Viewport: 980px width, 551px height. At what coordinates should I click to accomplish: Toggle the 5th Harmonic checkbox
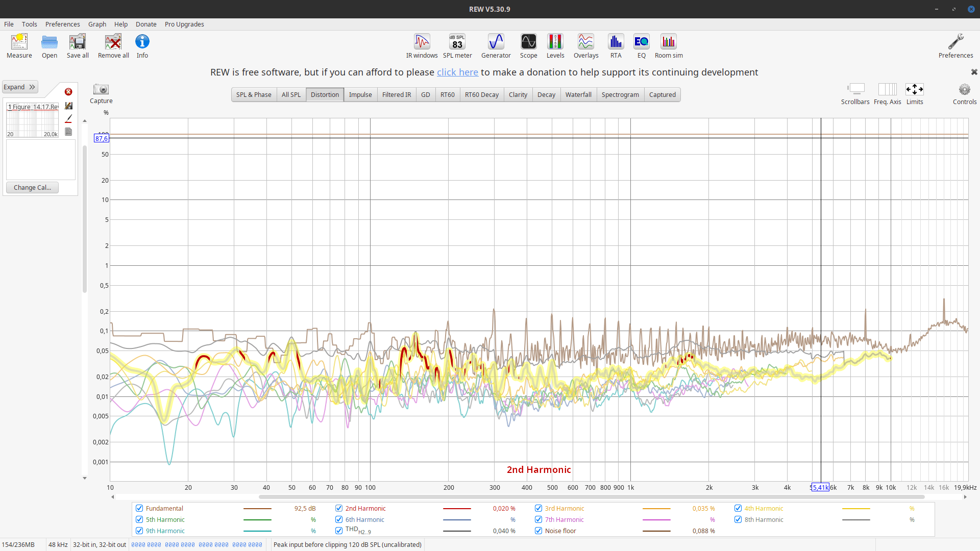click(139, 519)
